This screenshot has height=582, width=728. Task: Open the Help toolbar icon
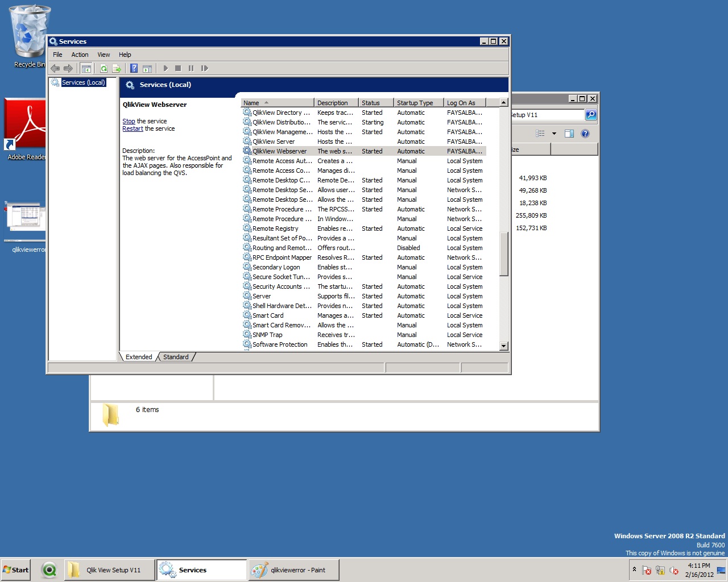[134, 68]
